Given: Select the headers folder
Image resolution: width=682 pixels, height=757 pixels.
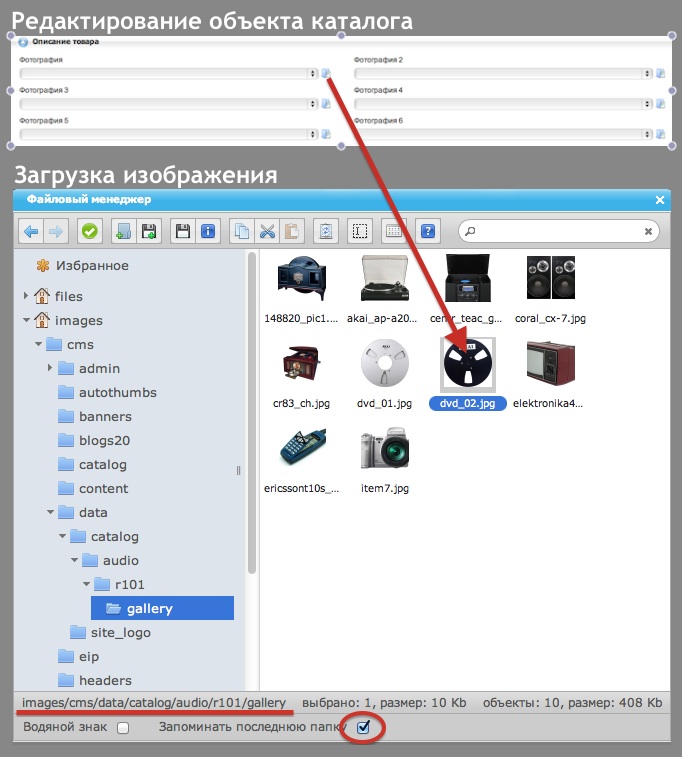Looking at the screenshot, I should pos(95,680).
